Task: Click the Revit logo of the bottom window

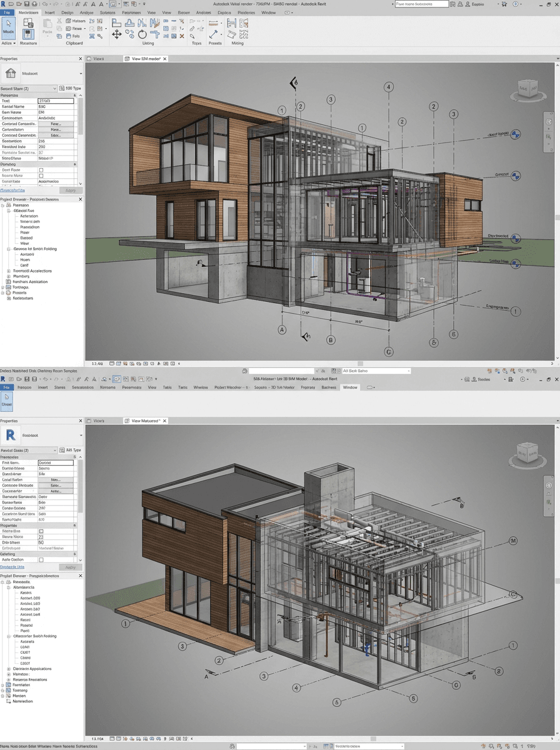Action: 3,379
